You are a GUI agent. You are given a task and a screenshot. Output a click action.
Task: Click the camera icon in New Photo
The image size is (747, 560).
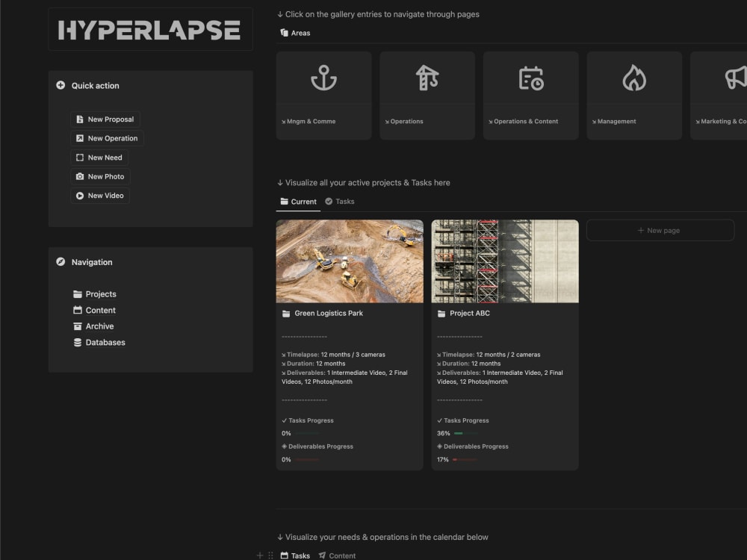80,176
